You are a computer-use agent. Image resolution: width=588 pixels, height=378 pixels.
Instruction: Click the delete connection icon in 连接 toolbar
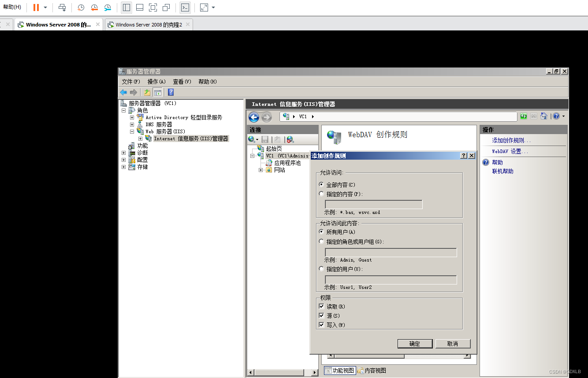(x=290, y=139)
